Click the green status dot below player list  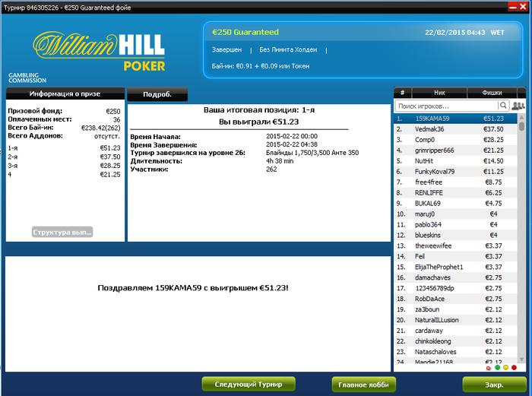497,367
